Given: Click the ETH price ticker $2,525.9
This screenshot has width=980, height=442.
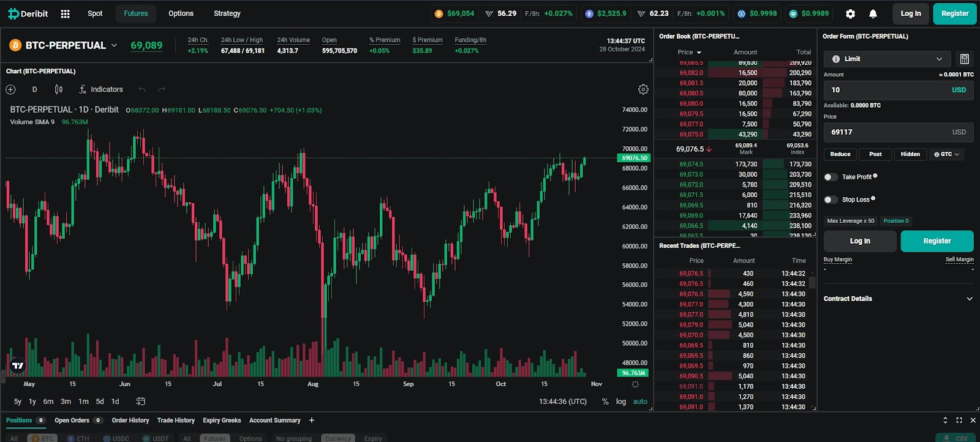Looking at the screenshot, I should pos(606,13).
